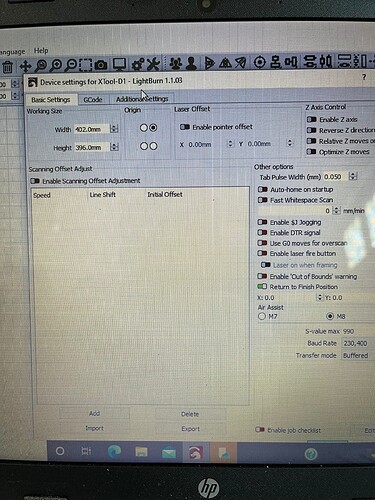Viewport: 375px width, 500px height.
Task: Select the pan/move arrows tool icon
Action: (25, 66)
